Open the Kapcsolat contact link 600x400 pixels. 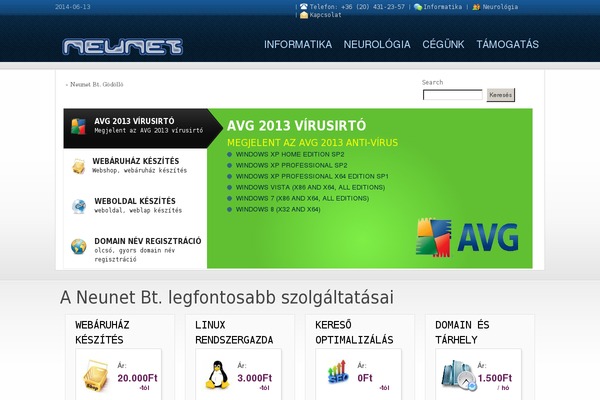pyautogui.click(x=325, y=15)
